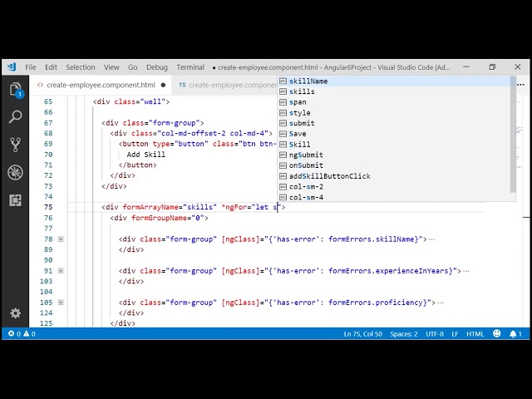Image resolution: width=532 pixels, height=399 pixels.
Task: Expand collapsed ellipsis after formErrors.proficiency line
Action: coord(441,303)
